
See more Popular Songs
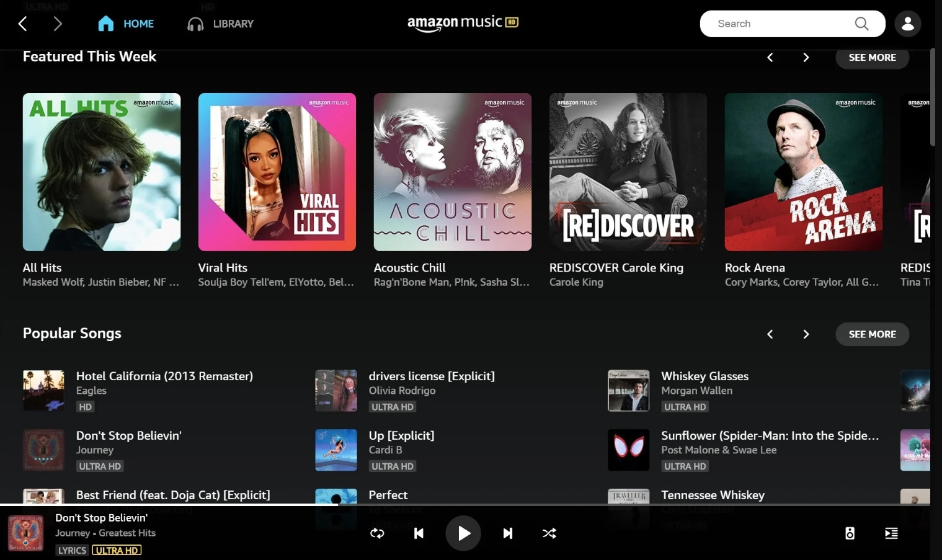pyautogui.click(x=872, y=334)
